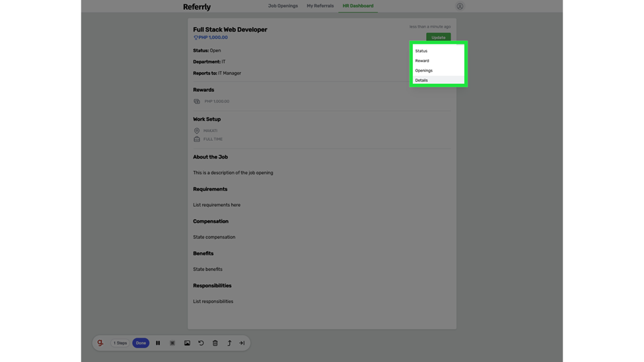Click the 'less than a minute ago' timestamp
This screenshot has height=362, width=644.
click(430, 26)
